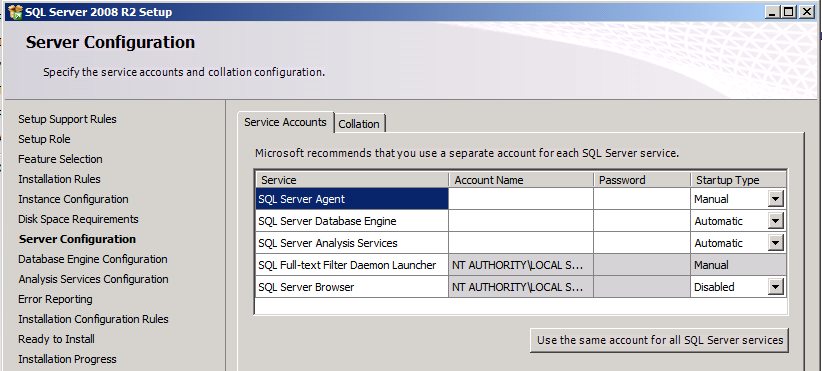Viewport: 822px width, 371px height.
Task: Switch to the Collation tab
Action: tap(359, 124)
